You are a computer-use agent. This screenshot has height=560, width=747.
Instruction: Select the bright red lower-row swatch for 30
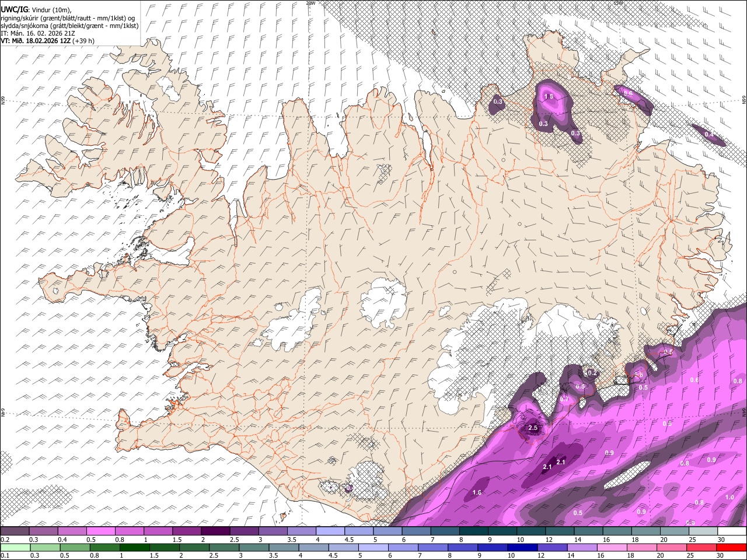(x=732, y=547)
